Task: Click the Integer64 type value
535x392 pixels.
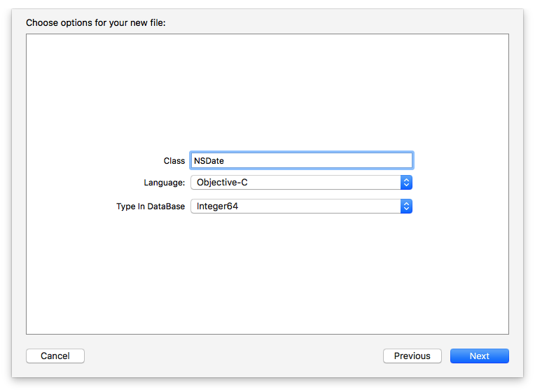Action: (217, 206)
